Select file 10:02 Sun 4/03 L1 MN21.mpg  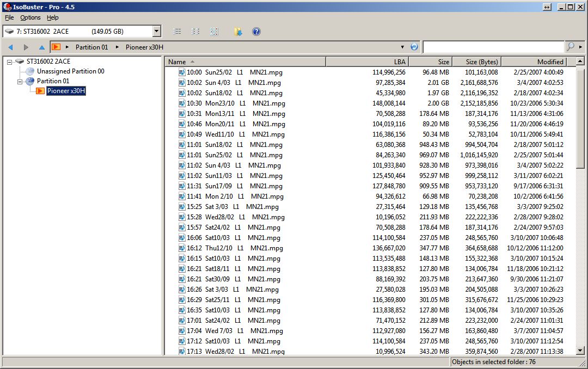click(234, 83)
